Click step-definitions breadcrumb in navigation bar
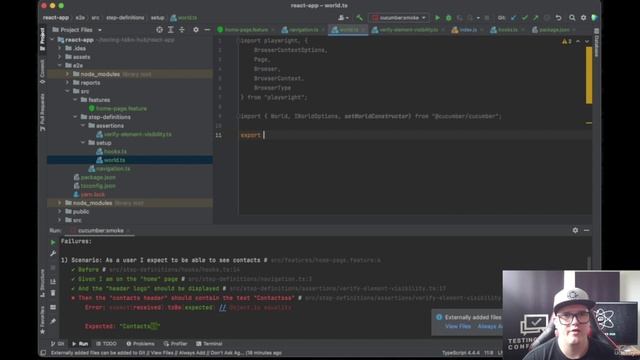The height and width of the screenshot is (360, 640). coord(125,18)
